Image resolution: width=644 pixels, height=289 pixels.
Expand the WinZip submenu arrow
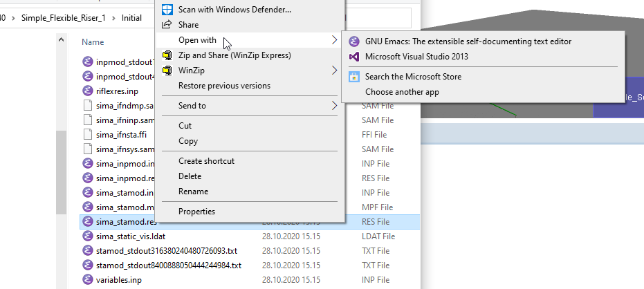coord(335,71)
